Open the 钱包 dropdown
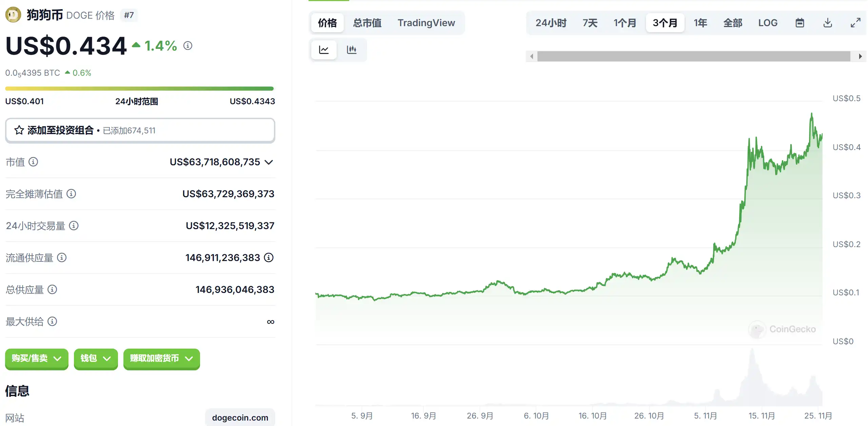 (x=96, y=358)
